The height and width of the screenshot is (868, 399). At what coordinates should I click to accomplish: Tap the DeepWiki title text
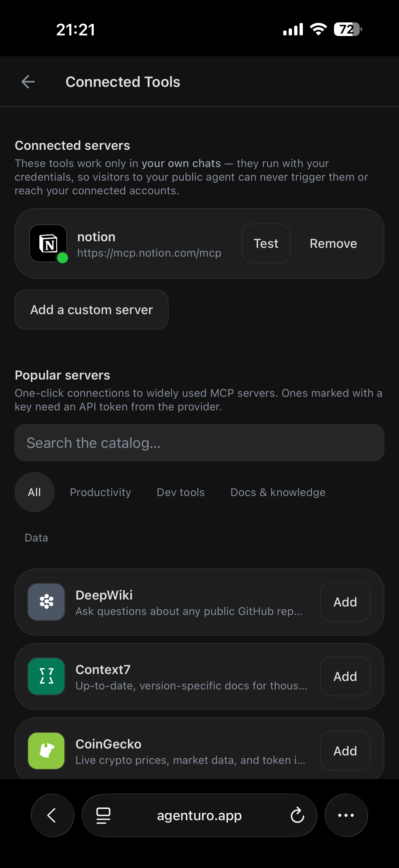[104, 595]
